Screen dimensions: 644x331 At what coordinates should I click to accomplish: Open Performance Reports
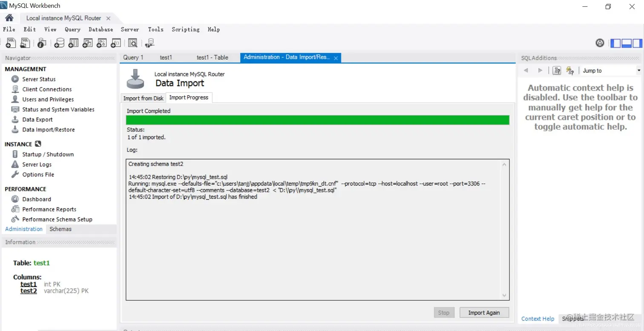tap(49, 209)
